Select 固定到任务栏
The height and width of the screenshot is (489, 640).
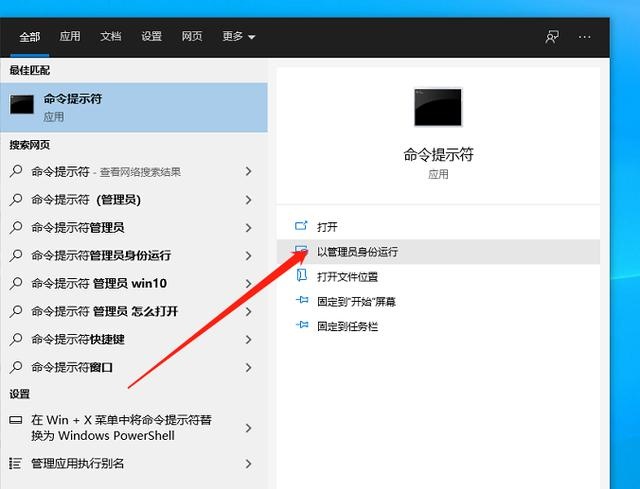click(x=438, y=326)
